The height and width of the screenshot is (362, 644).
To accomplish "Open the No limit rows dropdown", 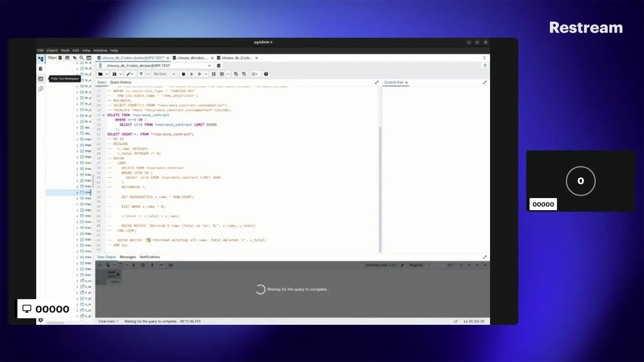I will click(x=164, y=74).
